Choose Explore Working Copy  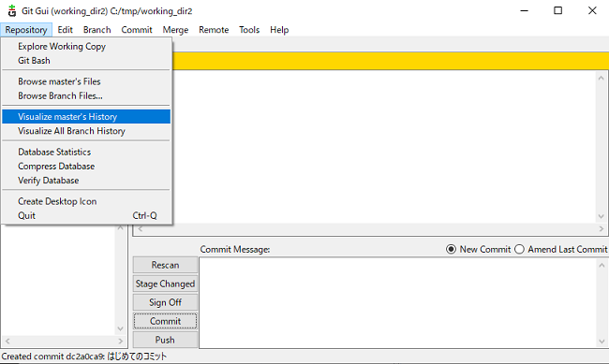click(x=86, y=46)
